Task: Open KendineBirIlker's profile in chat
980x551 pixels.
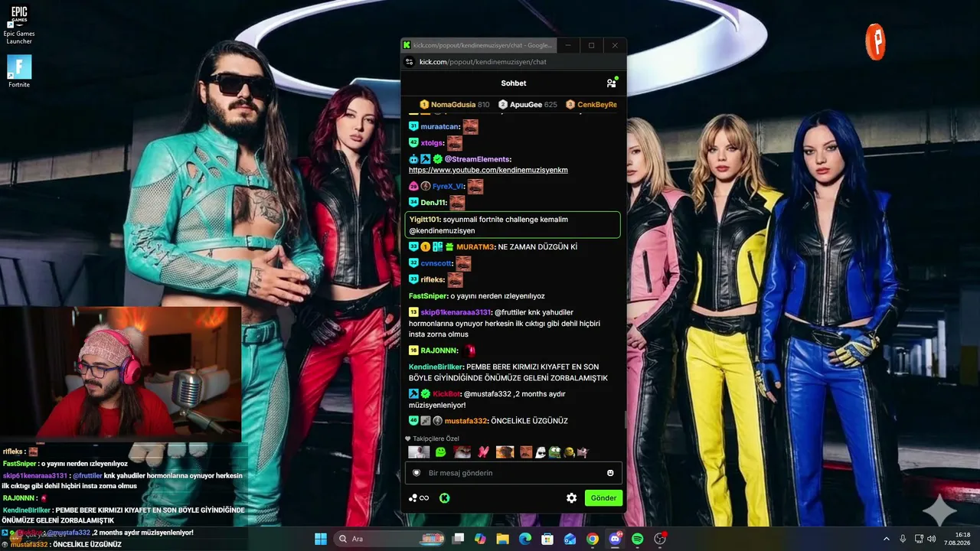Action: (x=436, y=367)
